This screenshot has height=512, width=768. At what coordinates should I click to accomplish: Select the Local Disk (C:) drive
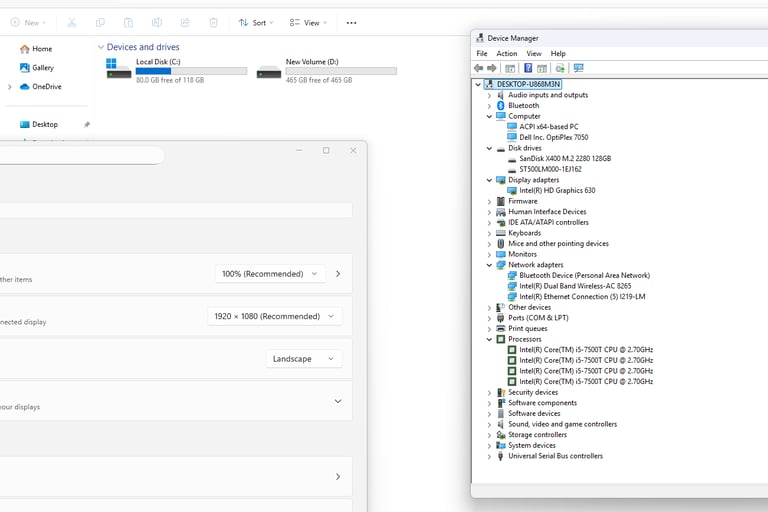(177, 70)
